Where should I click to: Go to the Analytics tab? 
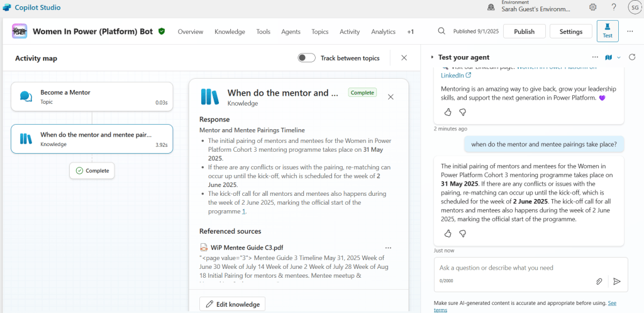(383, 31)
